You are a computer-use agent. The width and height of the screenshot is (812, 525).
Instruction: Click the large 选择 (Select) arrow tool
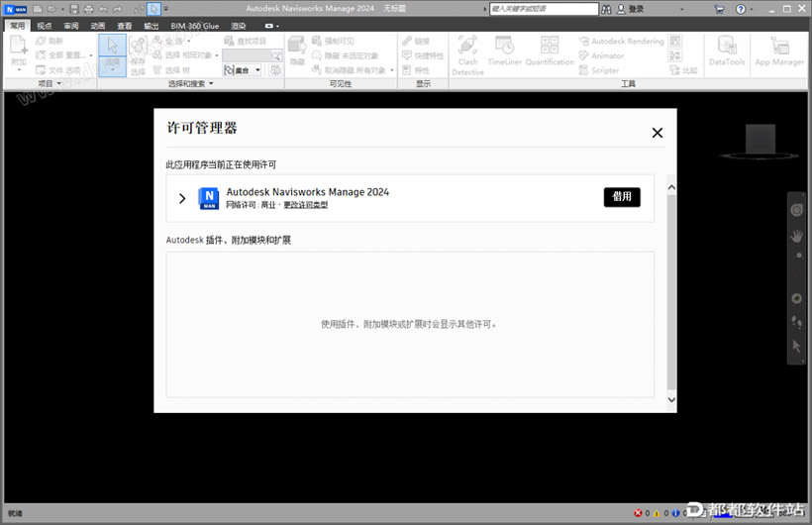(112, 54)
